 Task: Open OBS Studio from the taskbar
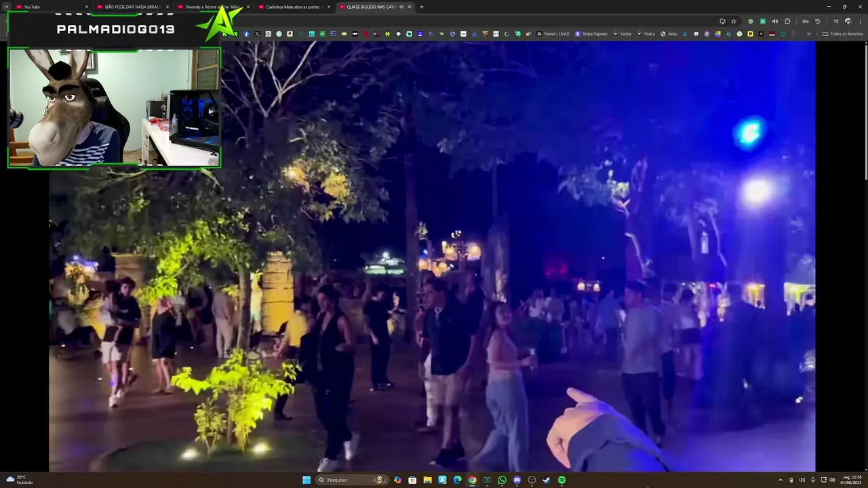click(532, 480)
